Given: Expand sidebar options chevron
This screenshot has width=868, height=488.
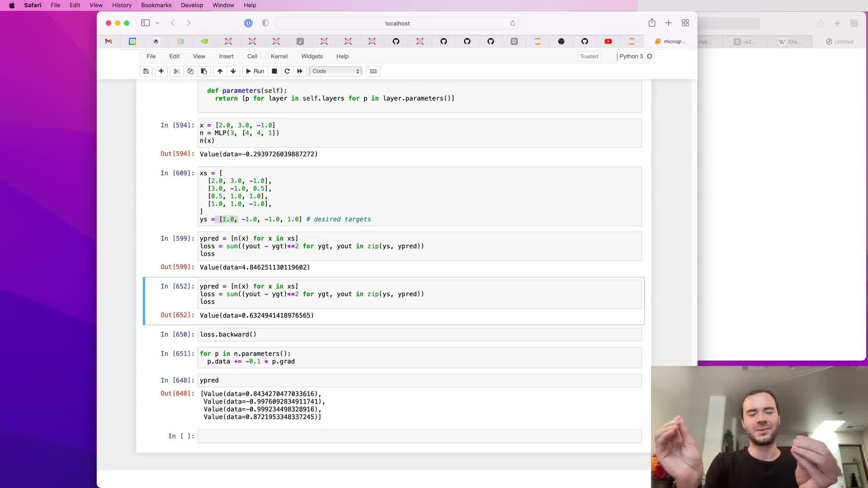Looking at the screenshot, I should [x=157, y=23].
